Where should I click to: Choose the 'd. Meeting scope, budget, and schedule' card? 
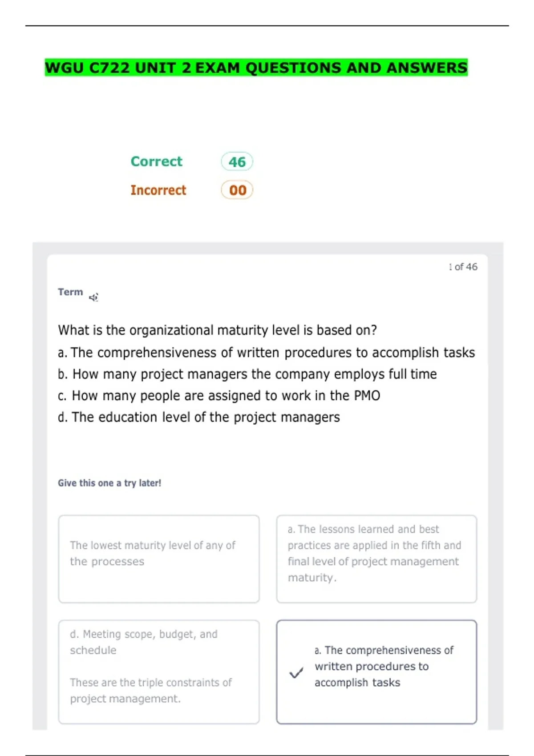(x=159, y=672)
